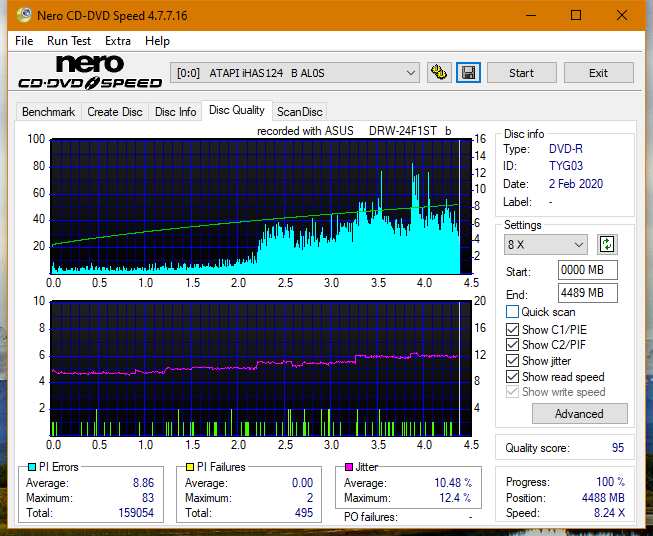Open the Run Test menu
The width and height of the screenshot is (653, 536).
69,41
